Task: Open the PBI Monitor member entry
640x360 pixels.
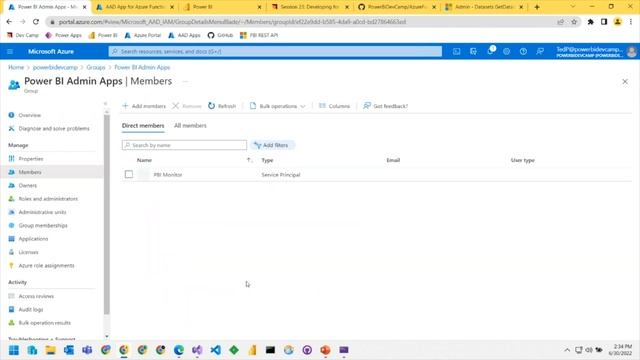Action: coord(168,175)
